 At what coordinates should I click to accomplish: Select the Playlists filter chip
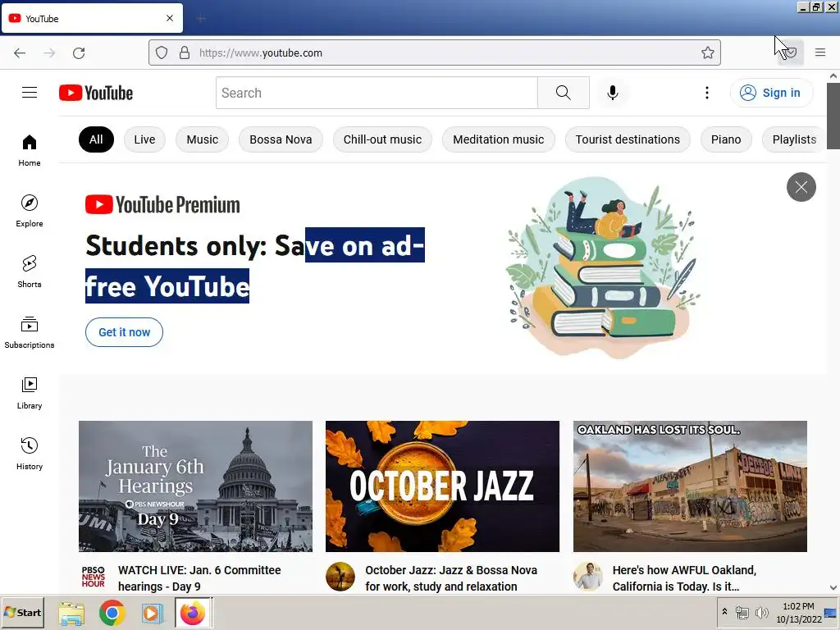pos(794,139)
